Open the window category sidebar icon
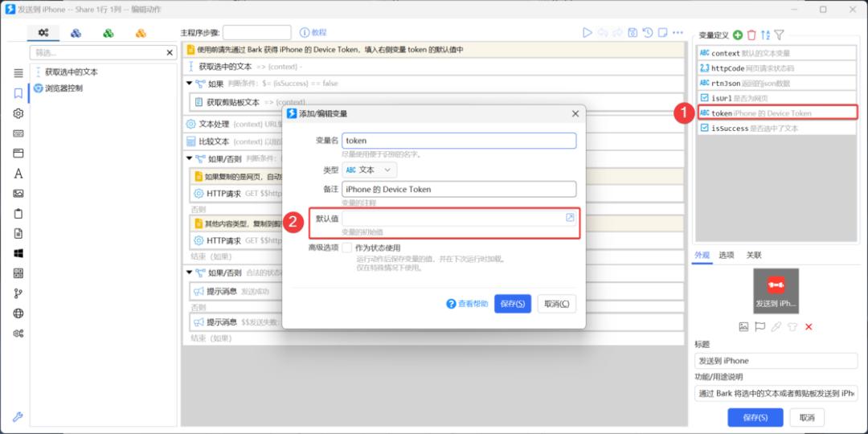The height and width of the screenshot is (434, 868). click(x=18, y=154)
